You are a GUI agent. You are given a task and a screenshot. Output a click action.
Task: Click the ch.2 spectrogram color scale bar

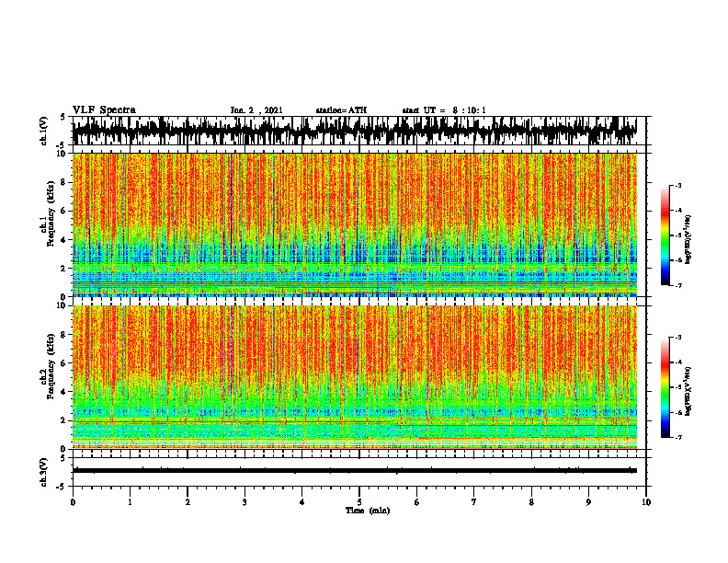[665, 387]
